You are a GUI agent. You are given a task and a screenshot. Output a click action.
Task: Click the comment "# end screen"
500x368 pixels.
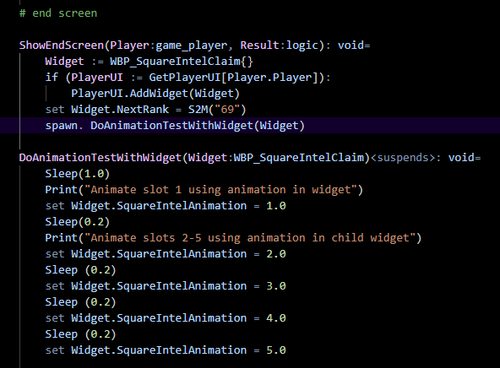coord(58,13)
